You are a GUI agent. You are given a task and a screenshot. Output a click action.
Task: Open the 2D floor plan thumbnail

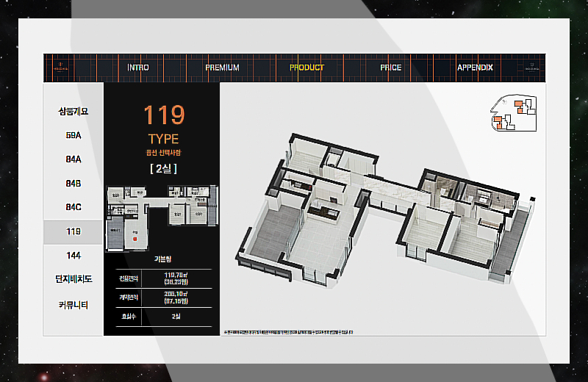162,218
